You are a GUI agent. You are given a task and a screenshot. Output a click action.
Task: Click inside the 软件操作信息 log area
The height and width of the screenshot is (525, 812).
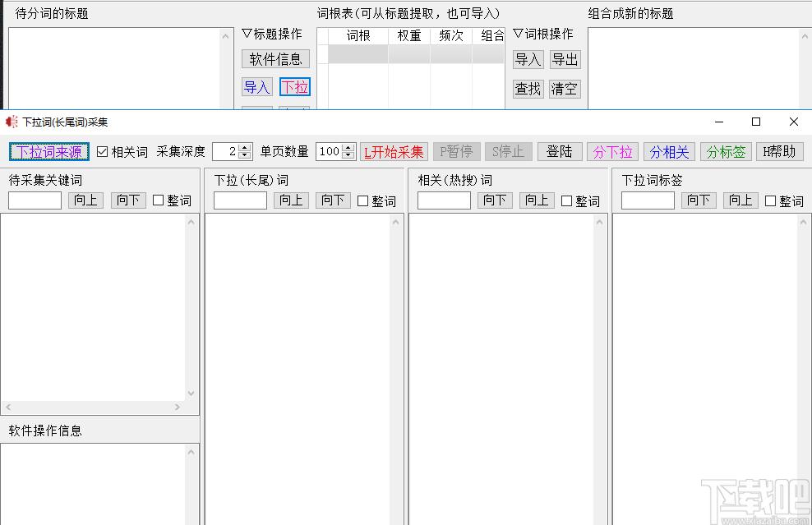(x=93, y=485)
